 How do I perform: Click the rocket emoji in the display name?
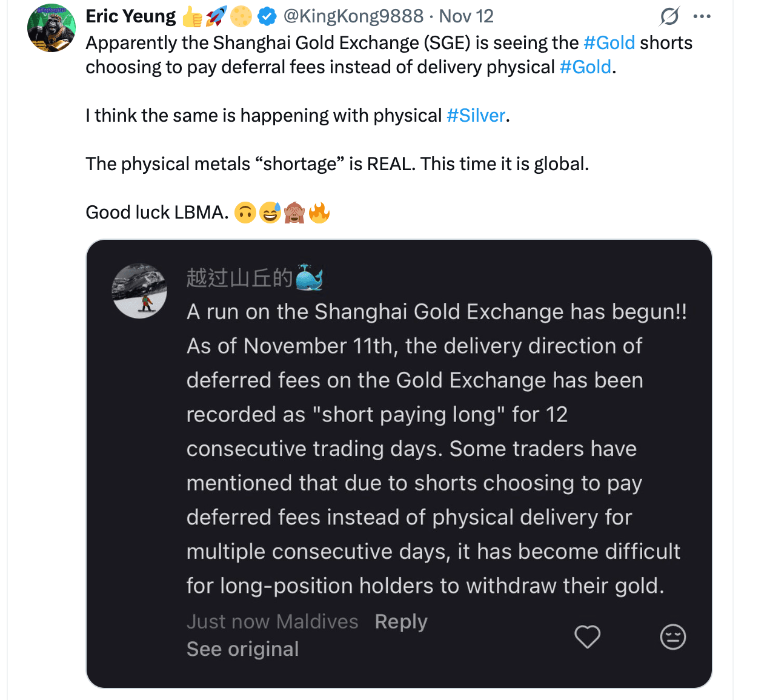(x=216, y=16)
